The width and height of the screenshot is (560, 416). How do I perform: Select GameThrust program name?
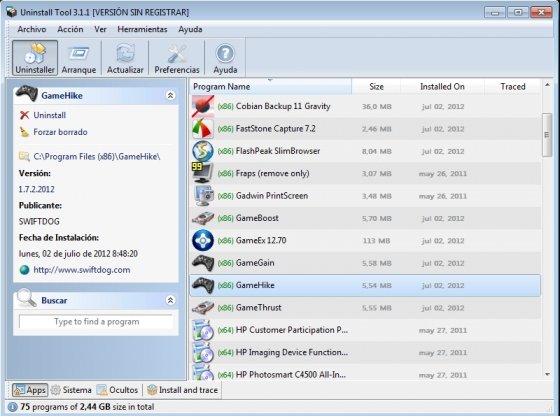pos(259,307)
